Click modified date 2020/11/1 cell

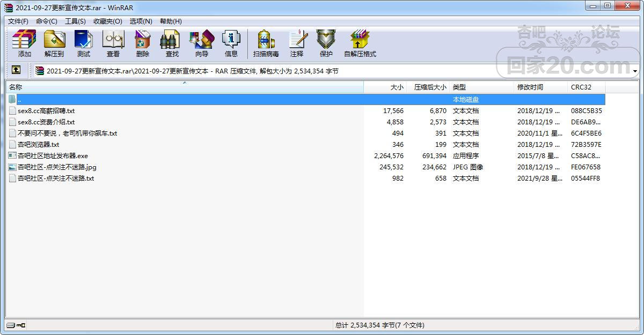tap(540, 133)
